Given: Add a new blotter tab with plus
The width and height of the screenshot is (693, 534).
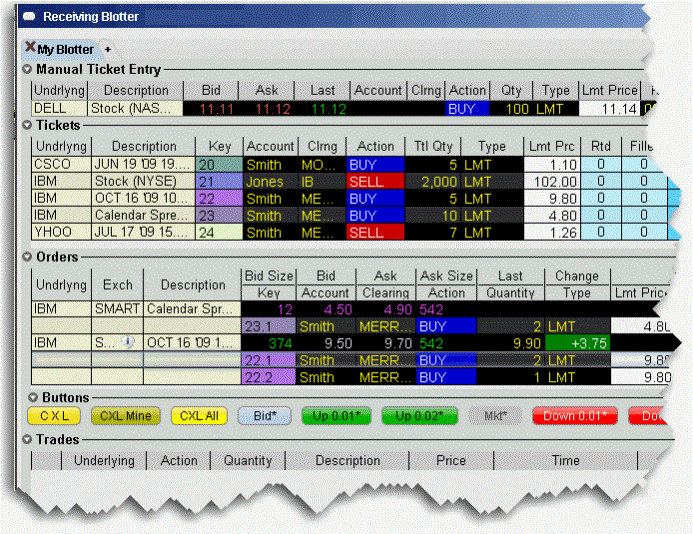Looking at the screenshot, I should click(x=108, y=49).
